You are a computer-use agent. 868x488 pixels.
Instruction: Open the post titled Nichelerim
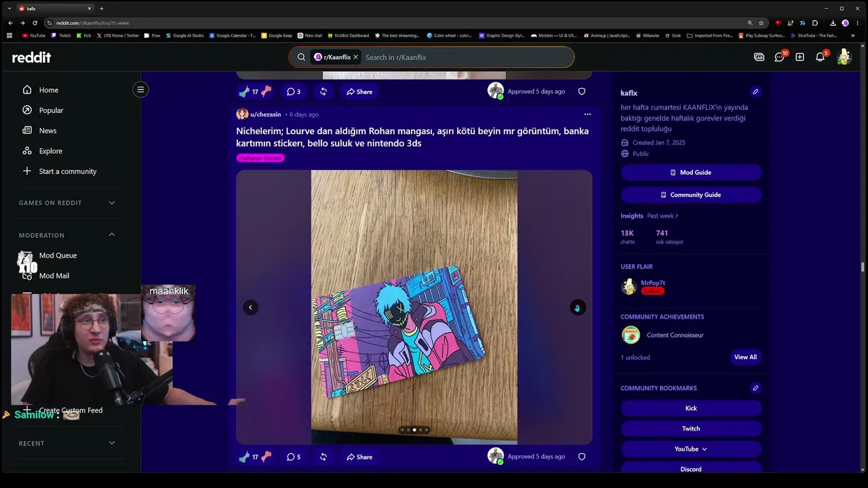(x=412, y=137)
